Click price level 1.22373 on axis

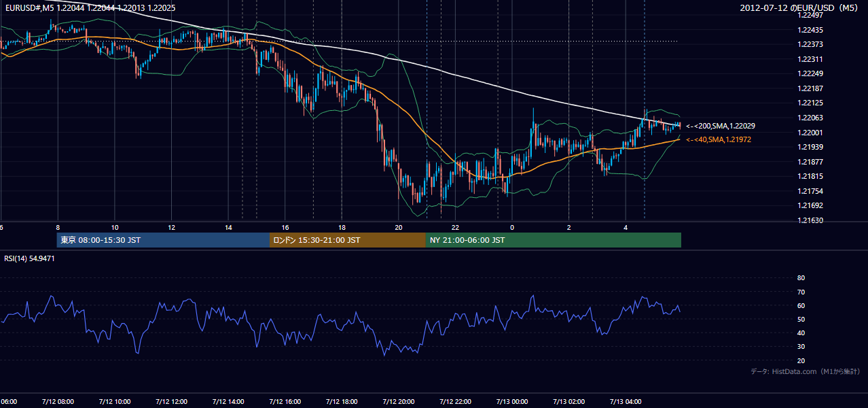[810, 44]
